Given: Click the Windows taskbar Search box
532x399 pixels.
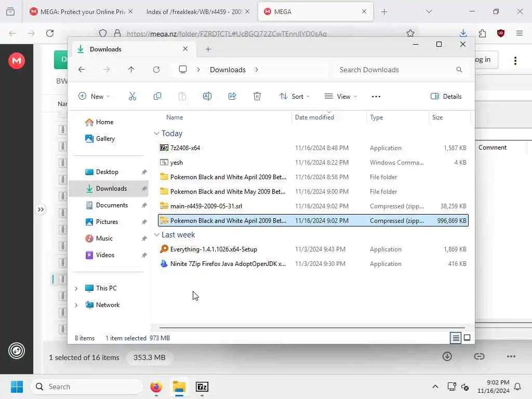Looking at the screenshot, I should pyautogui.click(x=87, y=387).
